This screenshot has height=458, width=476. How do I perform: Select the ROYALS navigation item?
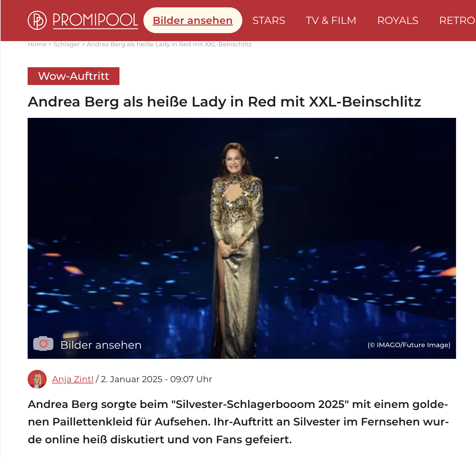tap(398, 21)
